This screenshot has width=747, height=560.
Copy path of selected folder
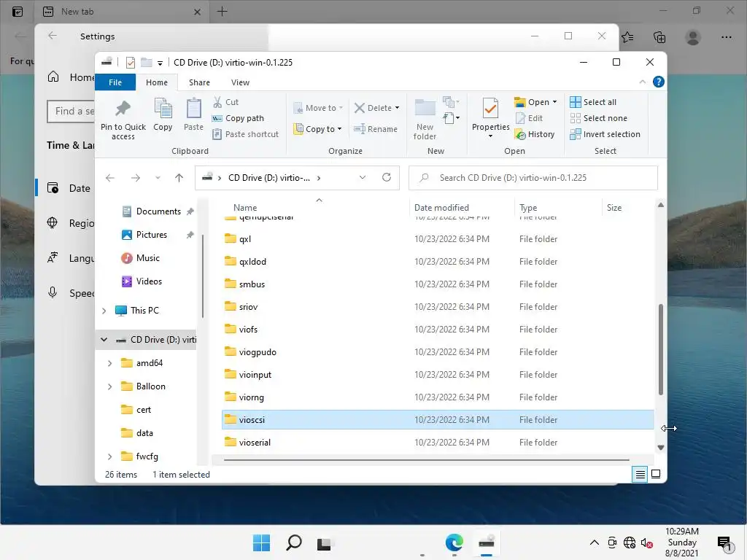[238, 118]
